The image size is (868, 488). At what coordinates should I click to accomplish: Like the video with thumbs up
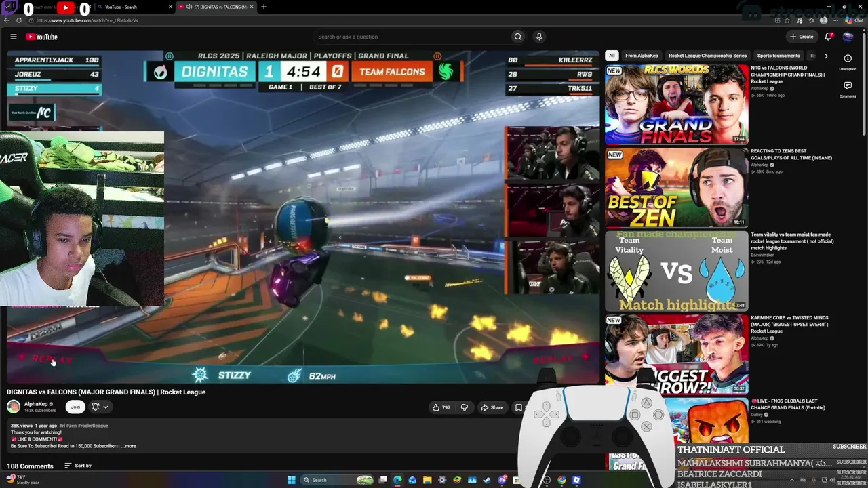coord(441,407)
